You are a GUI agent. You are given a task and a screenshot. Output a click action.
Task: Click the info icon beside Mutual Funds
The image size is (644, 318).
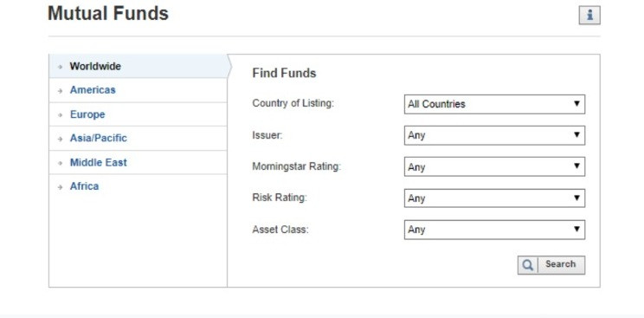tap(589, 16)
